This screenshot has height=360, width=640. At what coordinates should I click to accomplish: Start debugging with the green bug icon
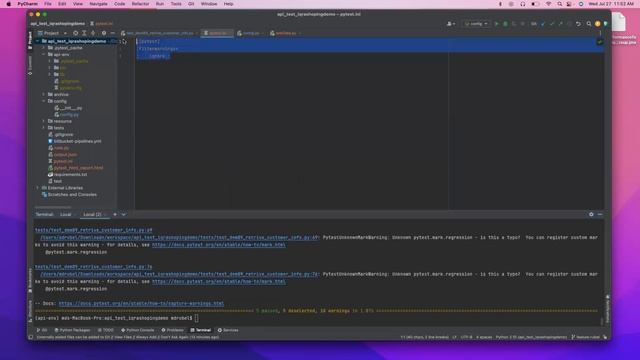tap(505, 24)
